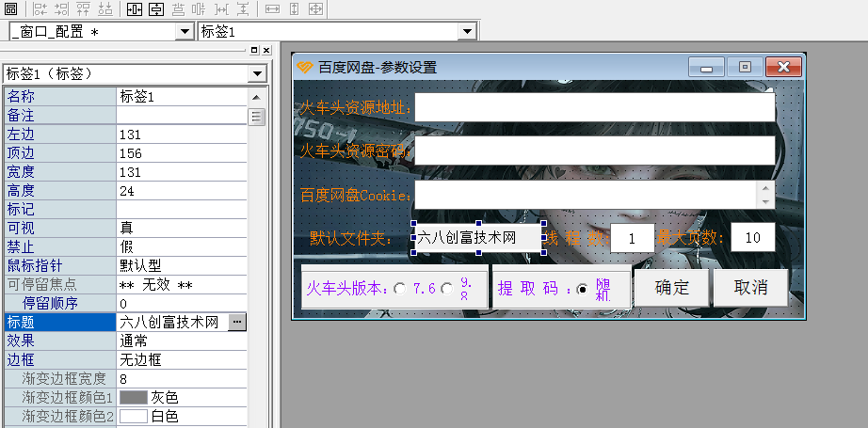This screenshot has width=868, height=428.
Task: Click the make same height icon
Action: pos(294,8)
